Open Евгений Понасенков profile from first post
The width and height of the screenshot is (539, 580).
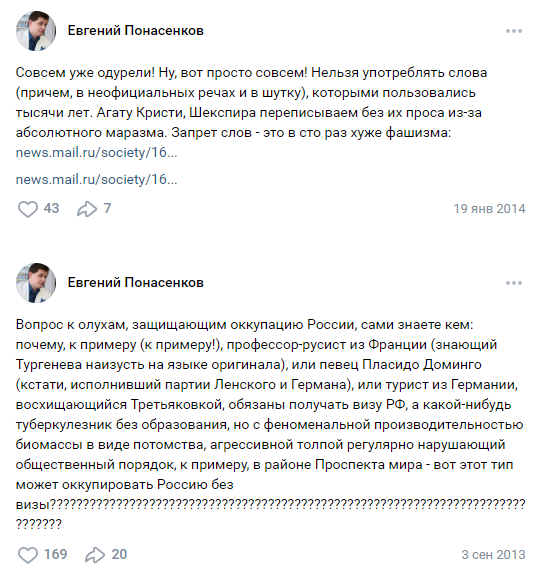(x=135, y=31)
